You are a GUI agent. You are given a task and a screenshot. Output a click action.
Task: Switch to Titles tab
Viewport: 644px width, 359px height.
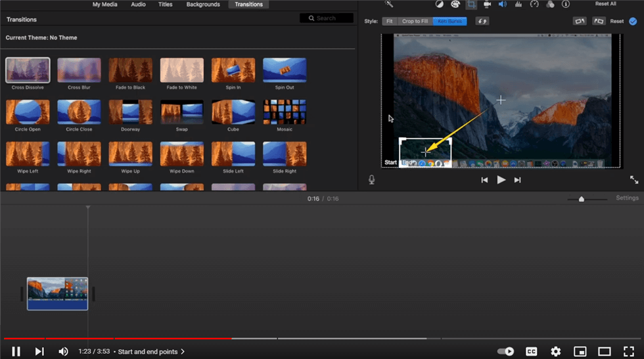pos(165,5)
